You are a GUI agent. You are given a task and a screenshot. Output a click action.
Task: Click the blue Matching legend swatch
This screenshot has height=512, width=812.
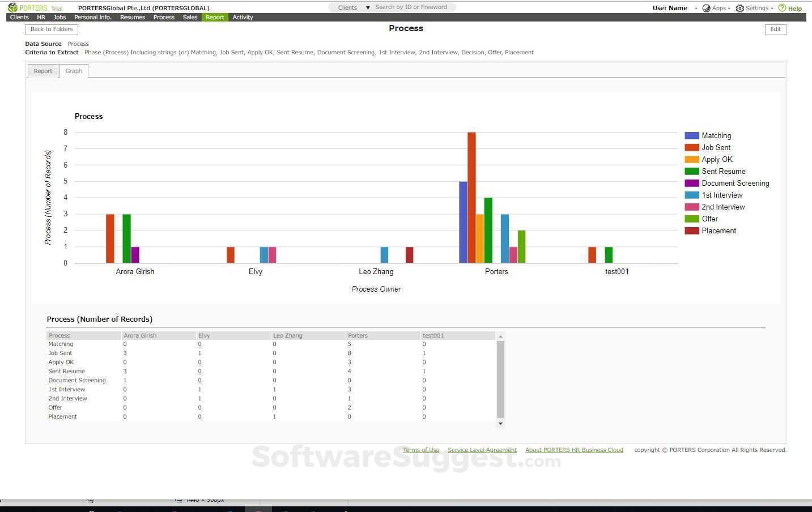pos(691,135)
